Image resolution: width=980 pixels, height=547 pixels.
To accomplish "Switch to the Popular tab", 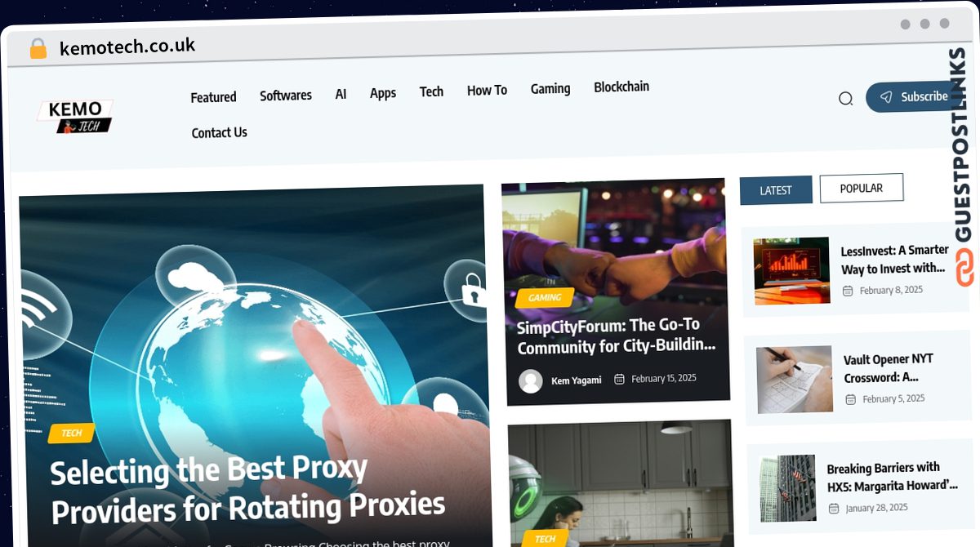I will click(x=862, y=188).
